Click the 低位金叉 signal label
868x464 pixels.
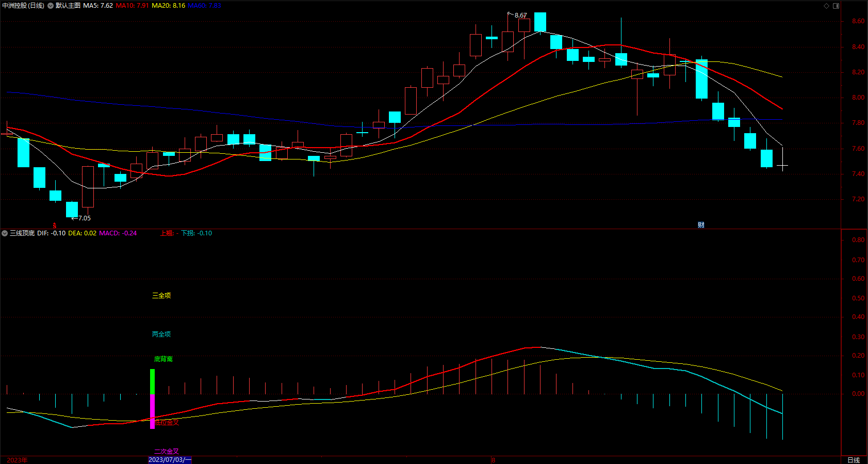coord(167,422)
